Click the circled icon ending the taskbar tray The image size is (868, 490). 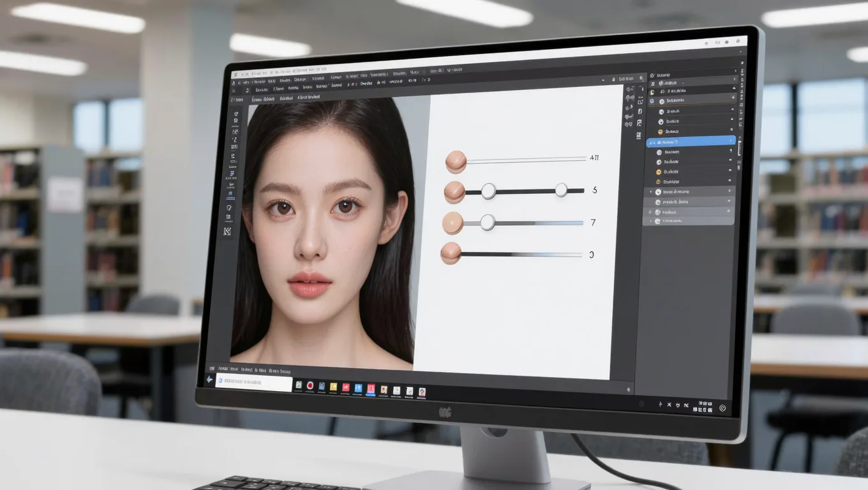tap(722, 408)
